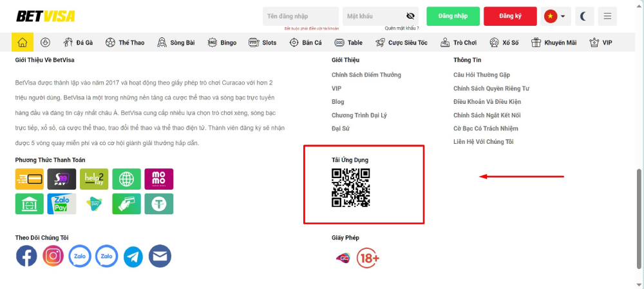This screenshot has height=289, width=644.
Task: Toggle password visibility eye icon
Action: 410,16
